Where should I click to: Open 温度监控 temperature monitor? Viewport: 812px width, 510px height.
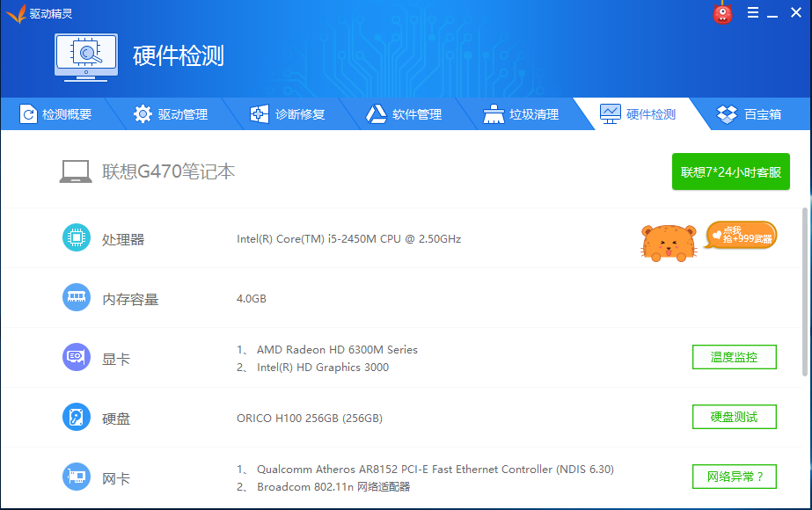click(x=735, y=357)
